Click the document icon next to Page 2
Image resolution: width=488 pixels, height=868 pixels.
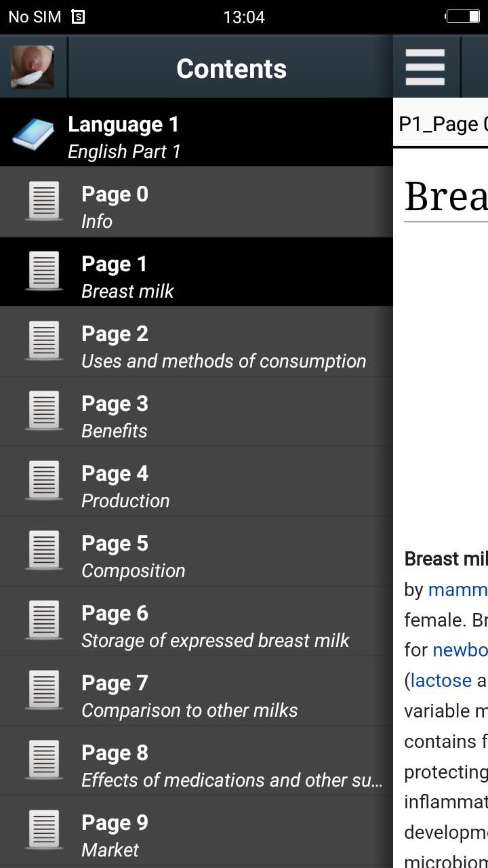tap(44, 340)
